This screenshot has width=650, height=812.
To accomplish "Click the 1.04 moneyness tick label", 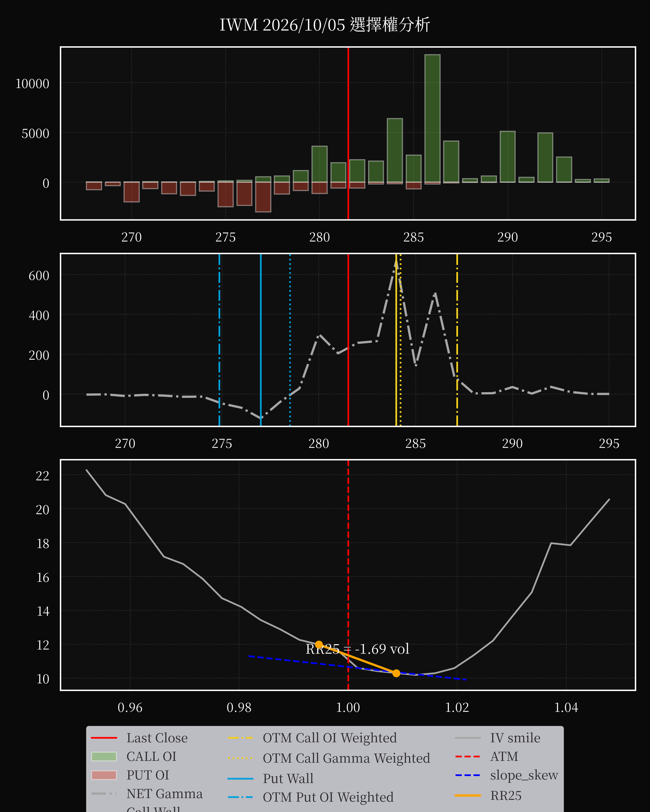I will point(566,708).
